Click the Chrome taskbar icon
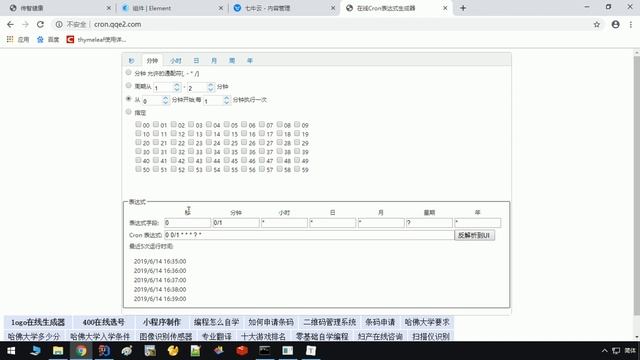 [81, 351]
